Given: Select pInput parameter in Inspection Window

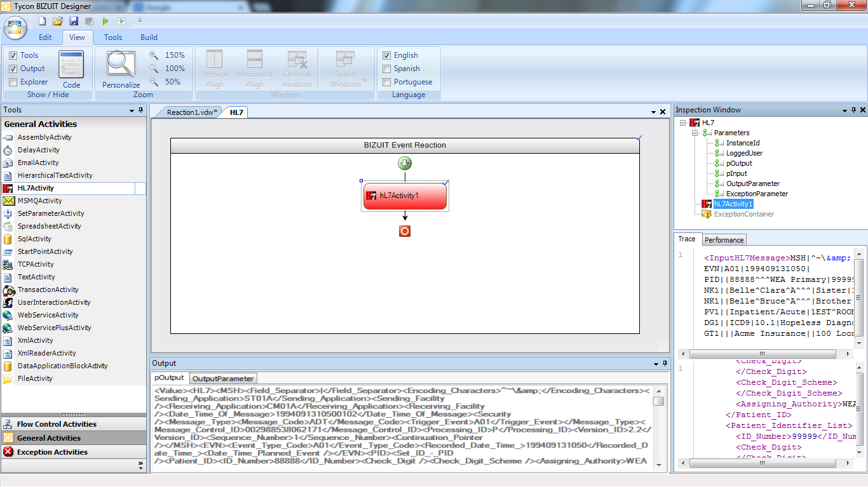Looking at the screenshot, I should coord(736,173).
